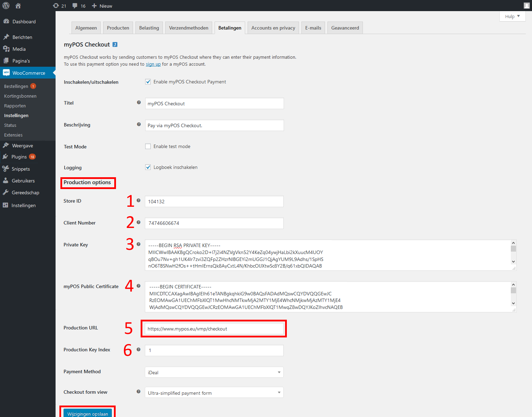Click the myPOS Checkout return arrow icon
Screen dimensions: 532x417
115,44
